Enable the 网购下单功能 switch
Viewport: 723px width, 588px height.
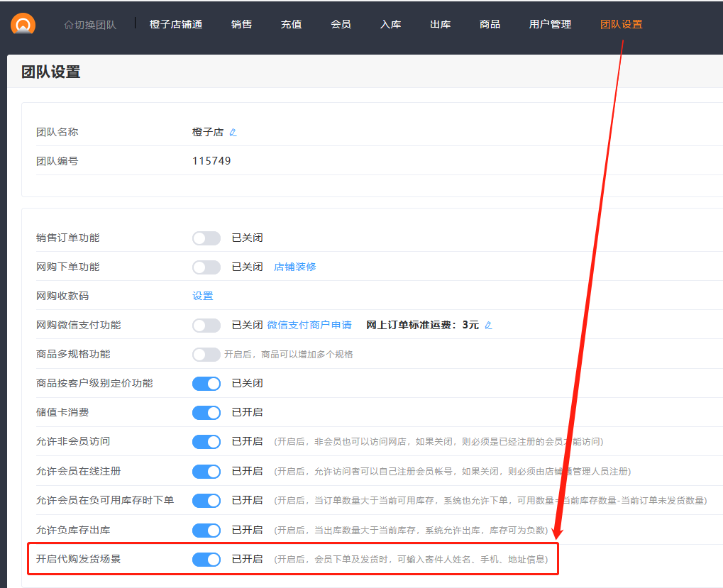(206, 267)
